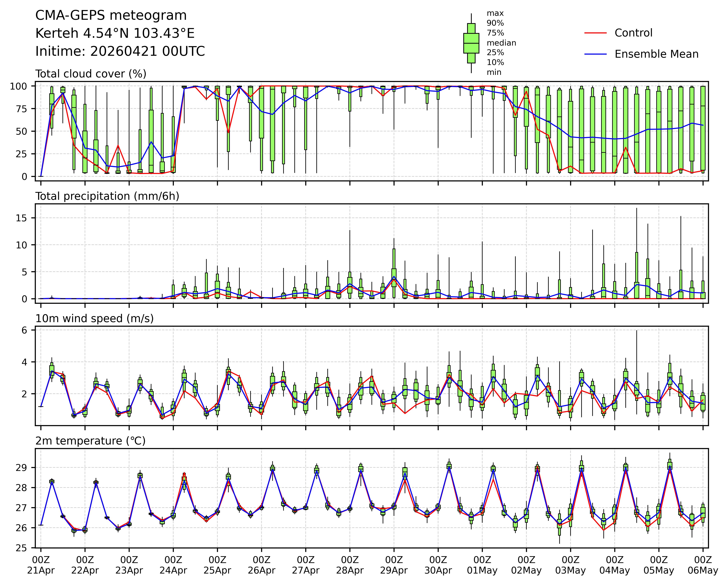
Task: Click the 'Control' legend label
Action: pos(633,33)
